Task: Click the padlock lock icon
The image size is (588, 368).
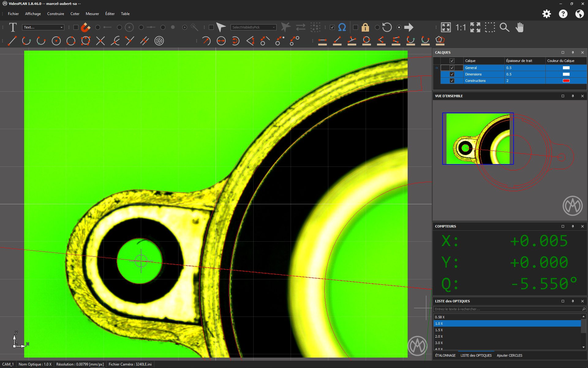Action: click(365, 27)
